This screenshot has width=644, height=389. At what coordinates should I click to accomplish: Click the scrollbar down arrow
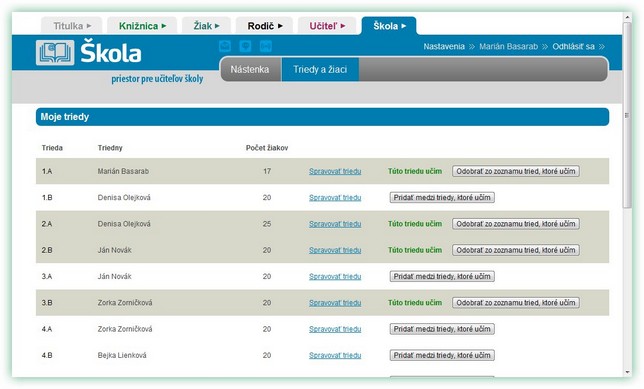point(627,372)
